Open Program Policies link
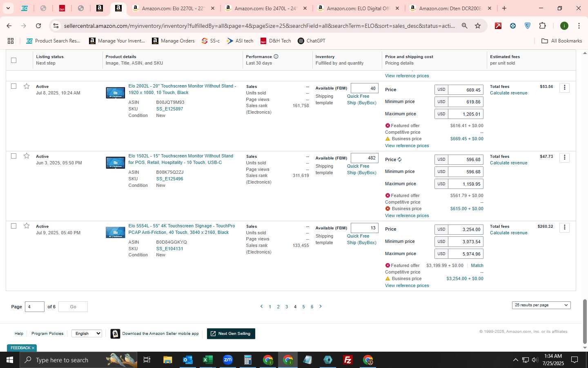 point(47,334)
